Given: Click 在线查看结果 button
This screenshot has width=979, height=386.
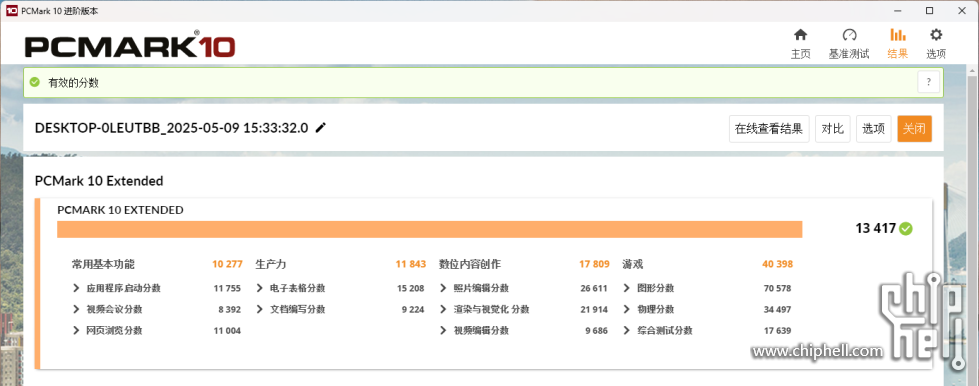Looking at the screenshot, I should [x=769, y=129].
